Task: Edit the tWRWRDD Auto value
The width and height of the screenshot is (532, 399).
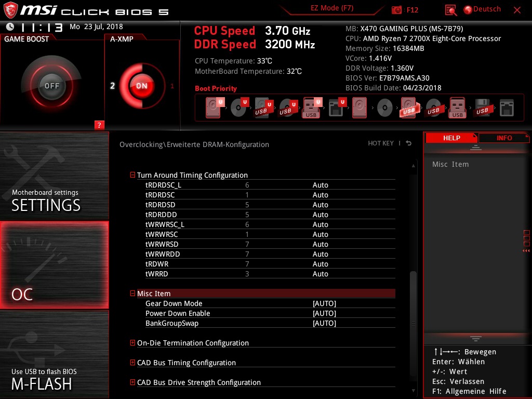Action: click(320, 254)
